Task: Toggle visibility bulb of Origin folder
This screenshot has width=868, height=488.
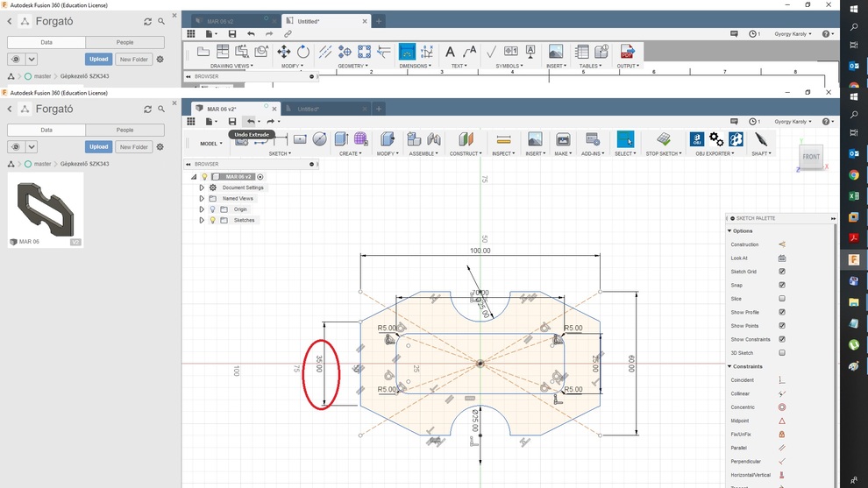Action: (x=212, y=209)
